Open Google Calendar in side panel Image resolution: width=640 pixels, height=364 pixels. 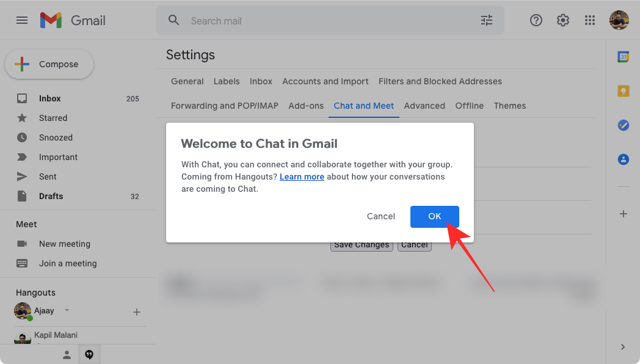pos(623,57)
